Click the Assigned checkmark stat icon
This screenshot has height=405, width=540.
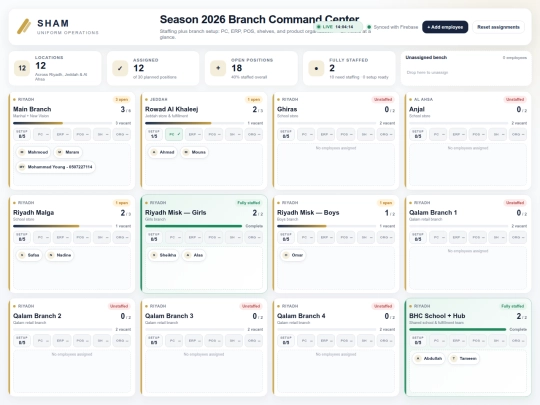click(x=120, y=68)
